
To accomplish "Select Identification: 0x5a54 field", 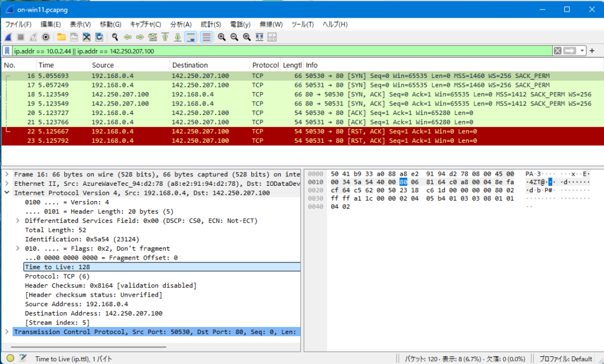I will 82,239.
